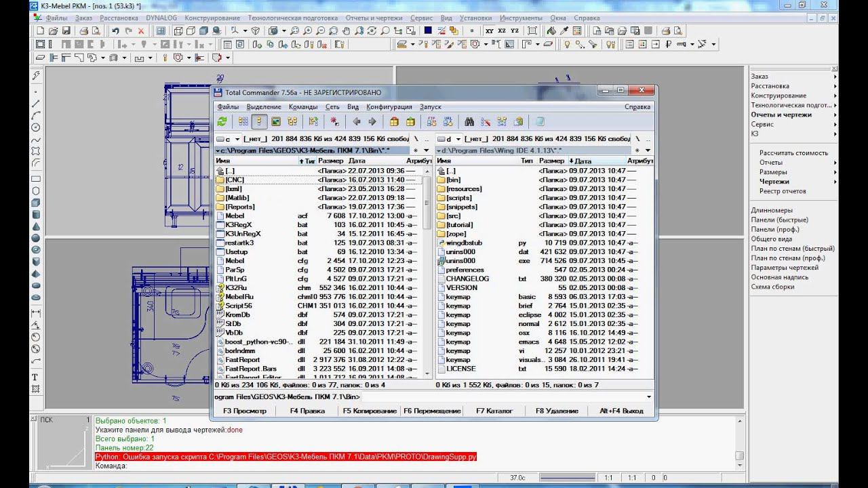Select the XZ plane view button
This screenshot has width=868, height=488.
[502, 30]
